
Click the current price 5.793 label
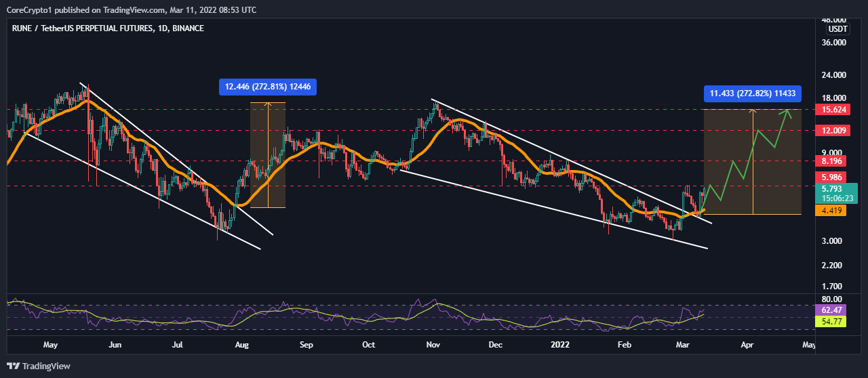point(832,190)
